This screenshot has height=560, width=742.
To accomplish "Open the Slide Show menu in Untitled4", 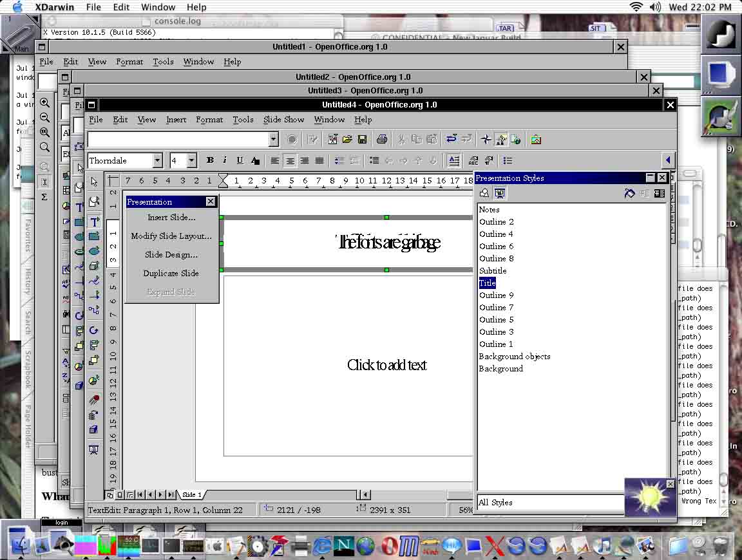I will pos(283,120).
